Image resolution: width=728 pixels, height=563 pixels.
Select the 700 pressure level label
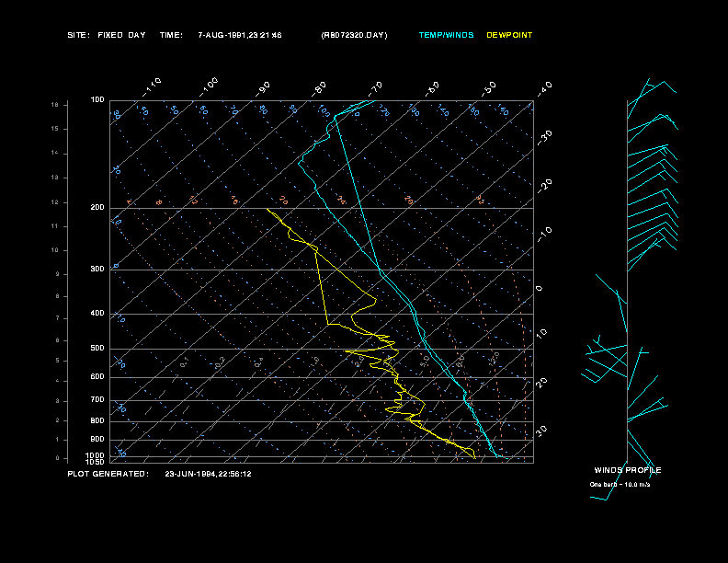(x=97, y=400)
